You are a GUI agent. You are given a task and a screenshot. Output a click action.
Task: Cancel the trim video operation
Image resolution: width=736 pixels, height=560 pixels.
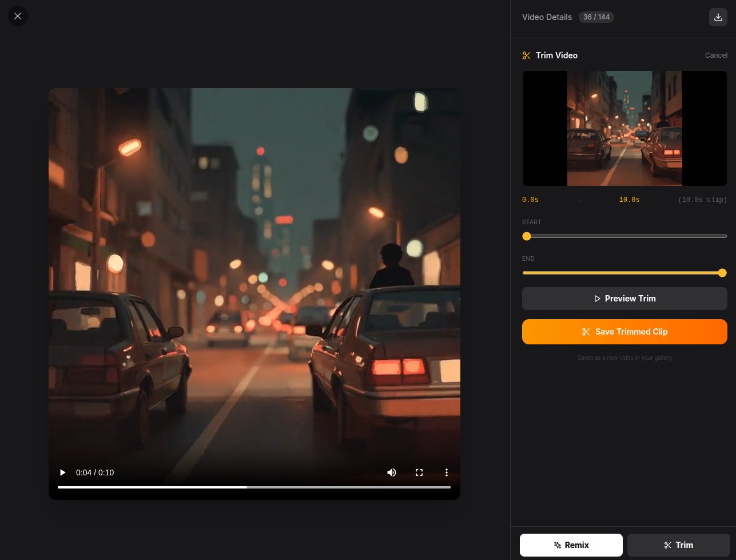click(716, 55)
